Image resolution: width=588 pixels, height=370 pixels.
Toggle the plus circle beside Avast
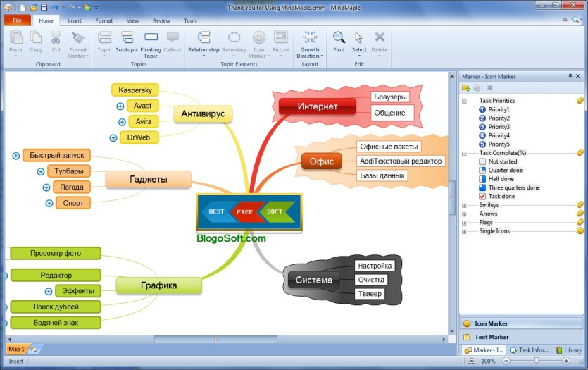coord(120,106)
